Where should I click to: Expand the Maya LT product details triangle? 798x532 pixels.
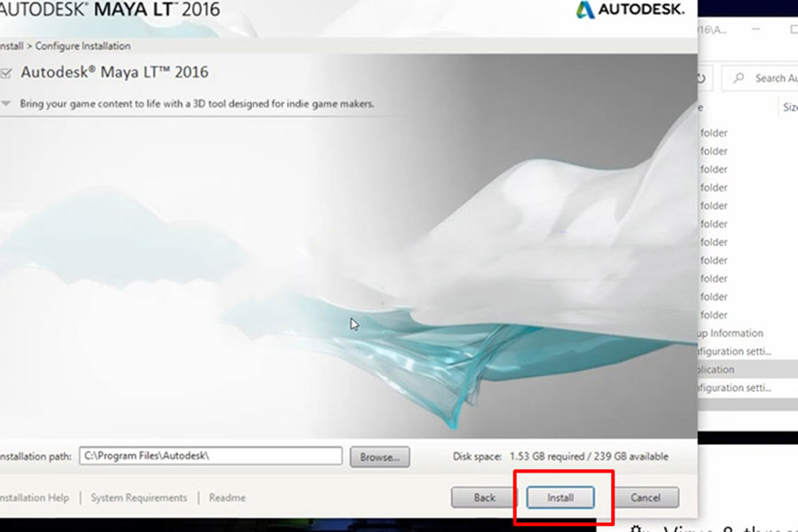click(x=5, y=104)
